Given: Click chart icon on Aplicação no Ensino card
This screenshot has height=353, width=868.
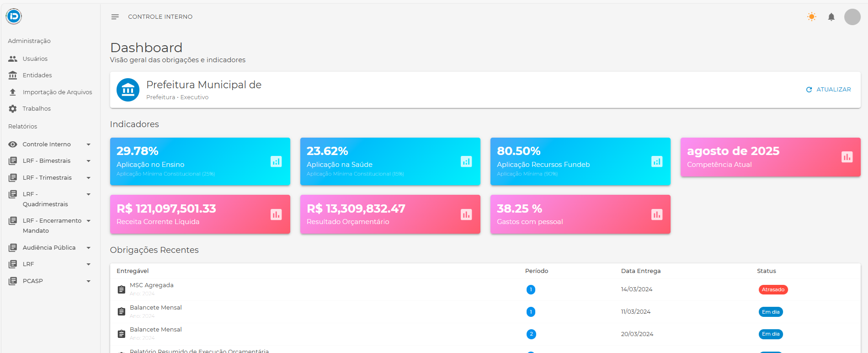Looking at the screenshot, I should click(x=276, y=161).
